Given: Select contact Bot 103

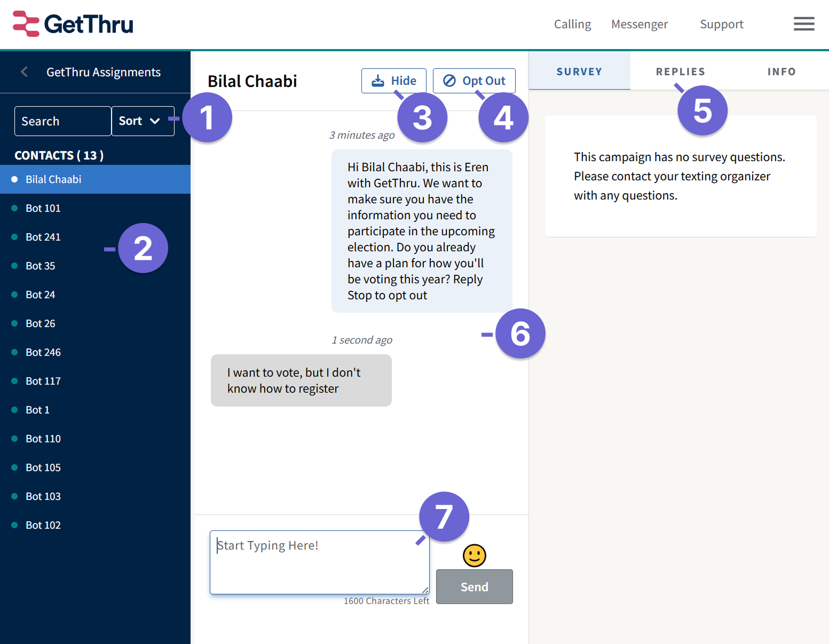Looking at the screenshot, I should click(x=95, y=496).
